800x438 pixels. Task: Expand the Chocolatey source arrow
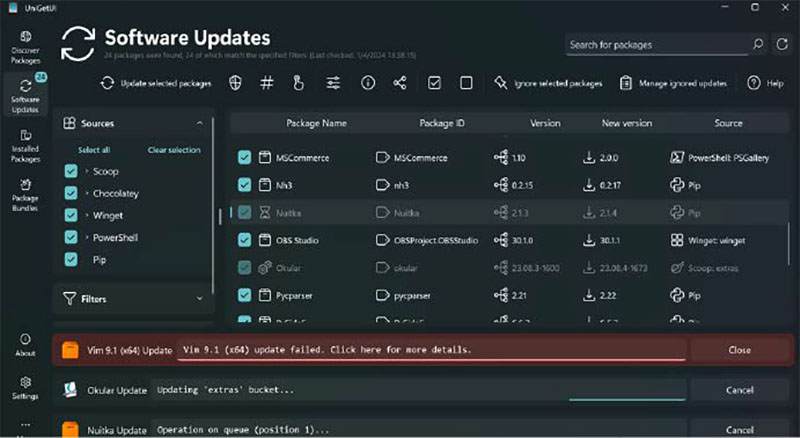click(x=87, y=193)
